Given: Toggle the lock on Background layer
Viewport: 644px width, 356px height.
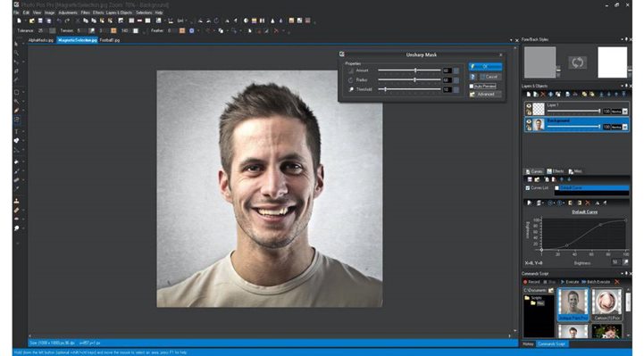Looking at the screenshot, I should [529, 128].
